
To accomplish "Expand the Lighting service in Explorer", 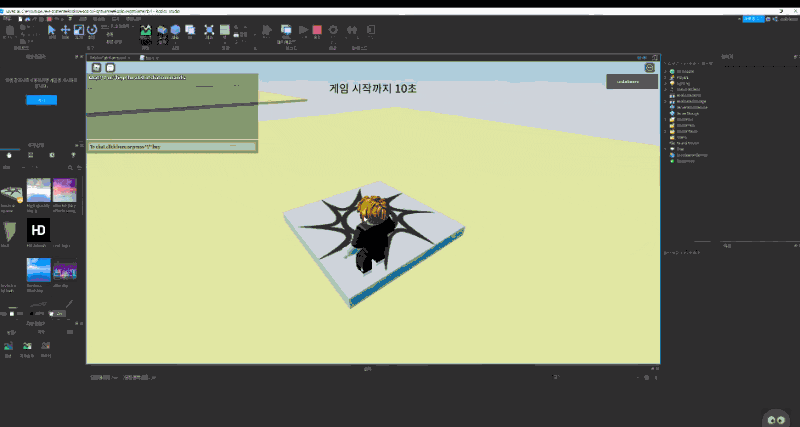I will (667, 84).
